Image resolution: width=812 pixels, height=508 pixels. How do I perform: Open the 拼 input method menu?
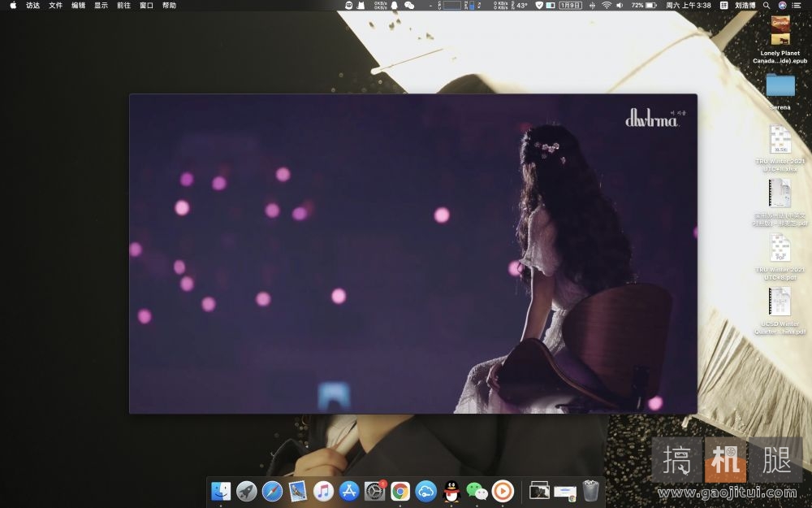(723, 5)
